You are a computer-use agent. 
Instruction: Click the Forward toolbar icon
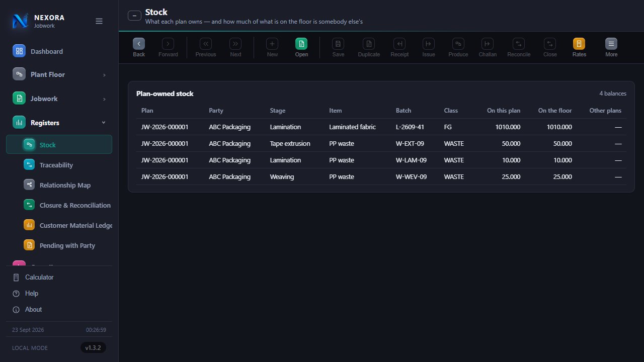pos(168,44)
